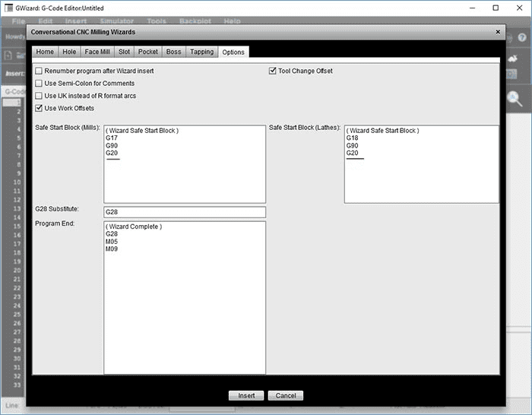Viewport: 532px width, 415px height.
Task: Click inside the Program End text area
Action: [x=185, y=298]
